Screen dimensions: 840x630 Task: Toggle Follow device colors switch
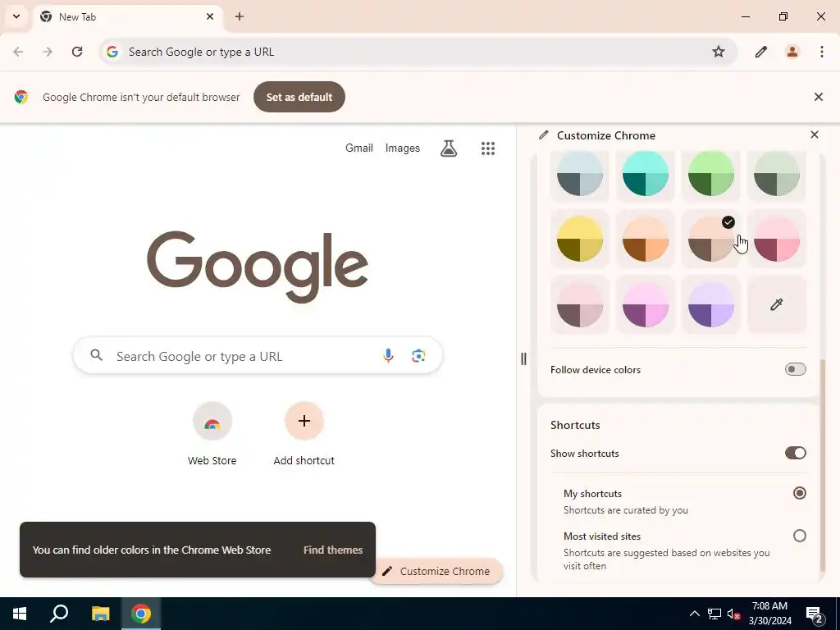pos(795,369)
